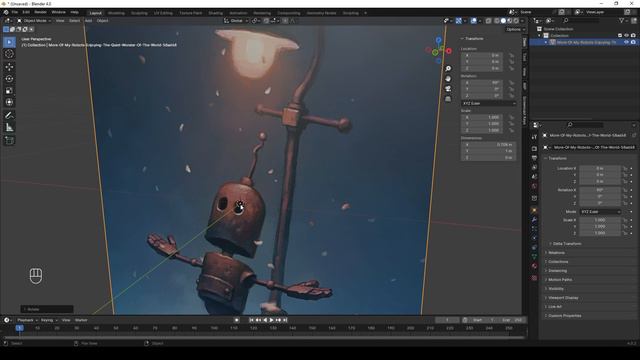Open the Render menu
This screenshot has height=360, width=640.
tap(40, 12)
